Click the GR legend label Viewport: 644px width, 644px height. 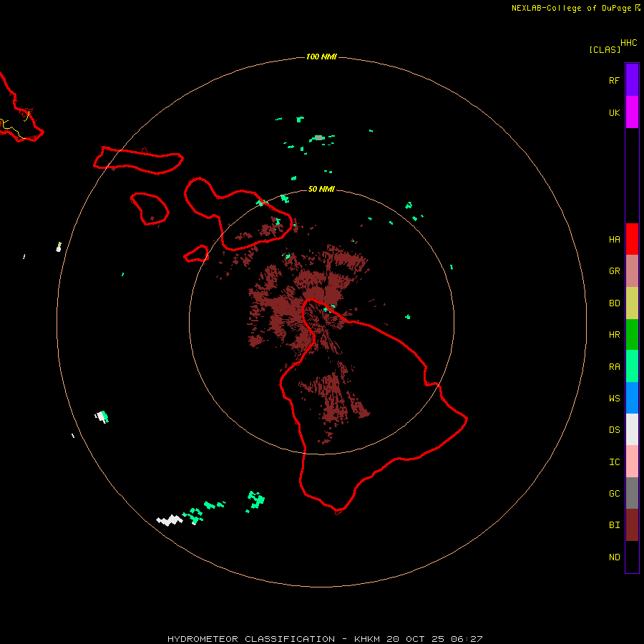pos(614,271)
